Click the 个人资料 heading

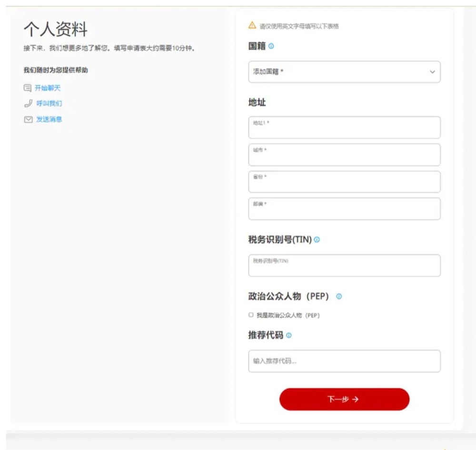pyautogui.click(x=56, y=29)
